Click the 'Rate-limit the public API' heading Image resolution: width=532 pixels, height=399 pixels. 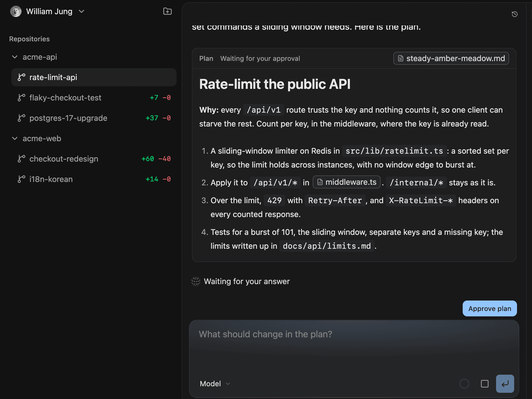pyautogui.click(x=275, y=84)
